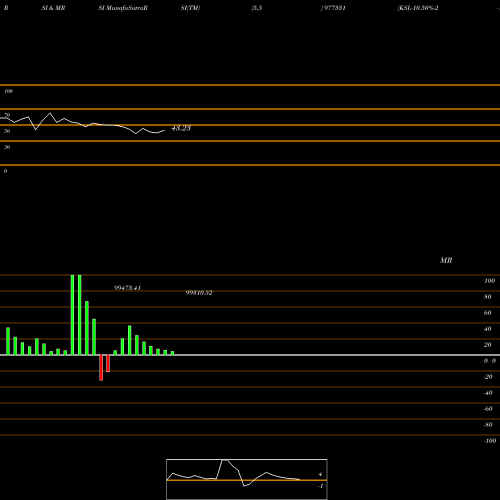This screenshot has width=500, height=500.
Task: Click the 'SI MunafaSutraR' header text
Action: tap(123, 8)
